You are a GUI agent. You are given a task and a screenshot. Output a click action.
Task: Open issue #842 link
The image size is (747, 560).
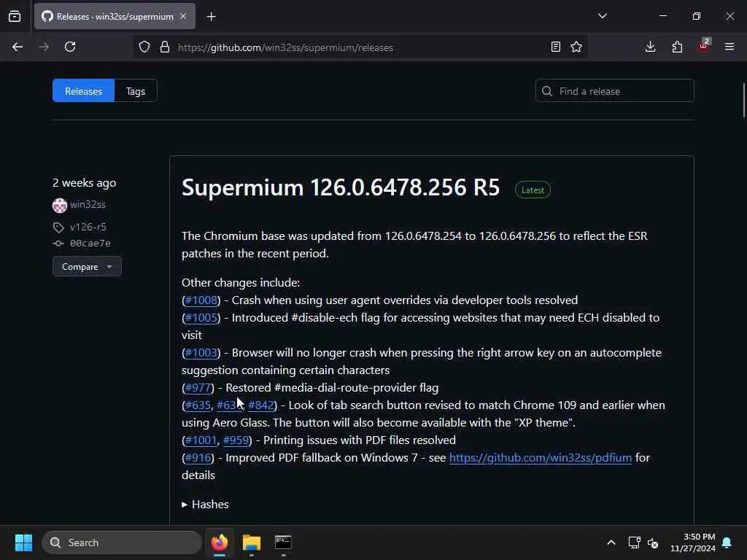[261, 405]
